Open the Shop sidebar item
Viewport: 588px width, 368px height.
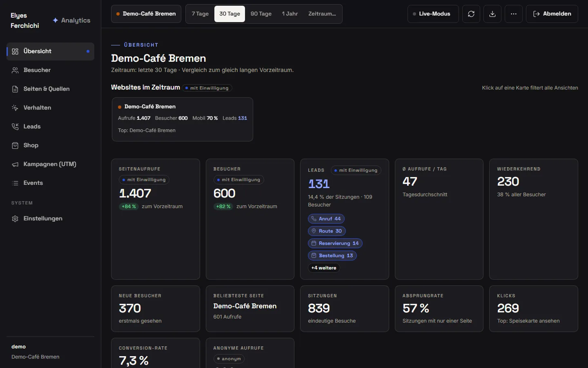[50, 146]
